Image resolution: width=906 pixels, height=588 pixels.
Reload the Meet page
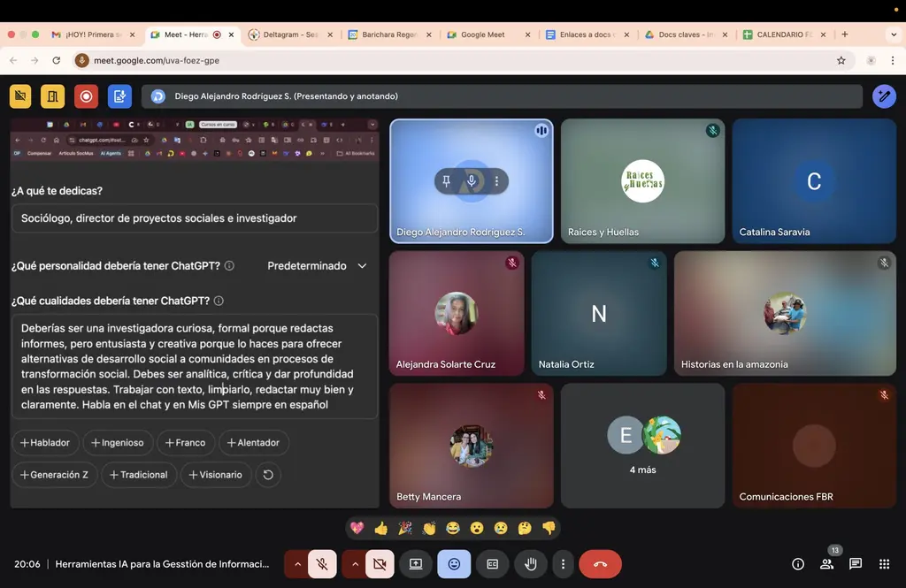point(56,60)
